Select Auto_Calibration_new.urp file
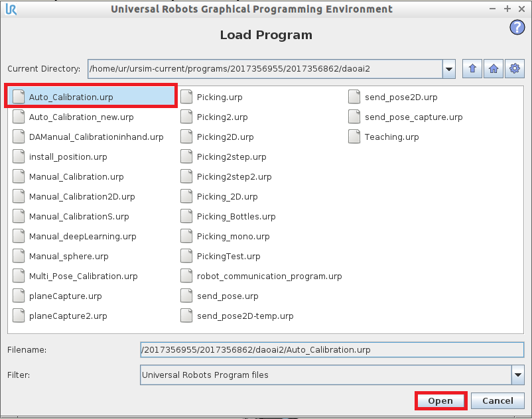Screen dimensions: 532x419 [73, 117]
